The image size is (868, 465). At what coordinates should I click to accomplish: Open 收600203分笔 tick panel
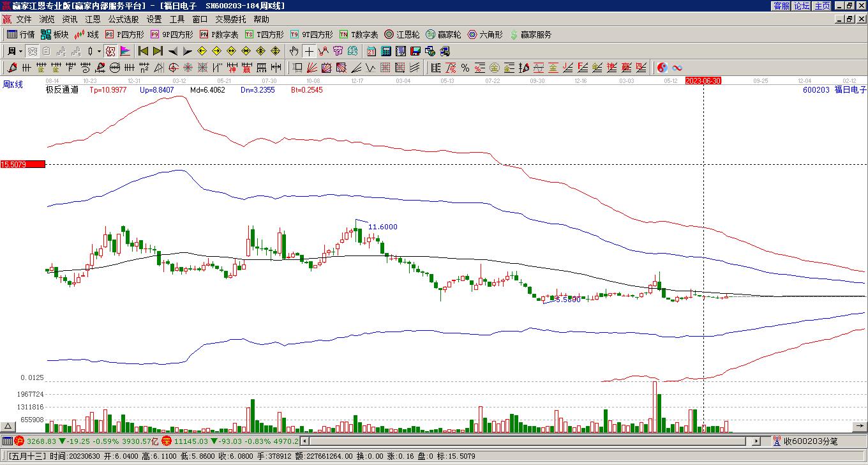point(804,441)
